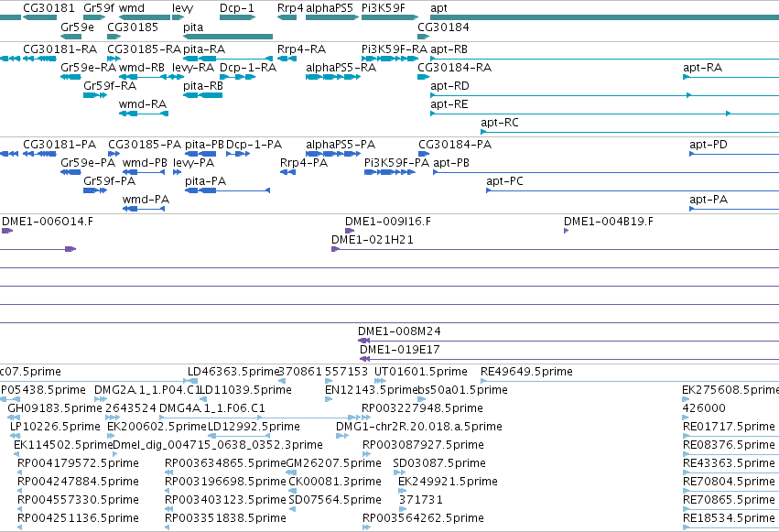Click the DMG1-chr2R.20.018.a.5prime label
The width and height of the screenshot is (779, 532).
419,427
